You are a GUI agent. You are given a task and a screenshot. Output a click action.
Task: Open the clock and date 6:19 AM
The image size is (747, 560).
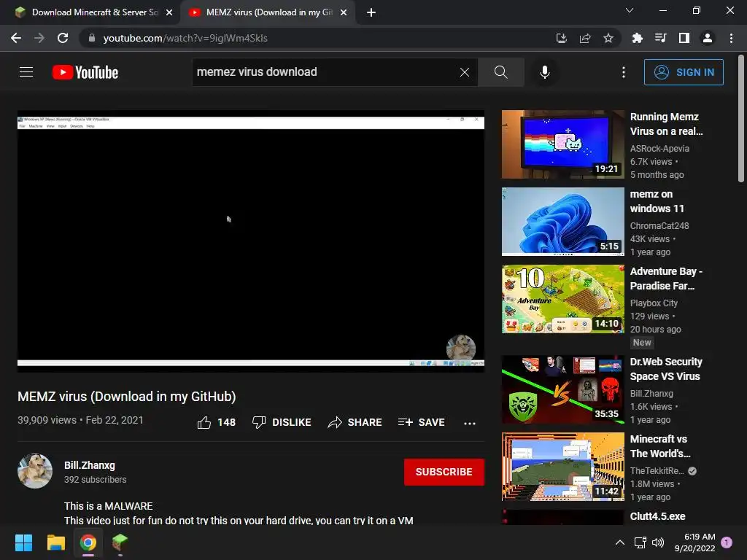694,542
